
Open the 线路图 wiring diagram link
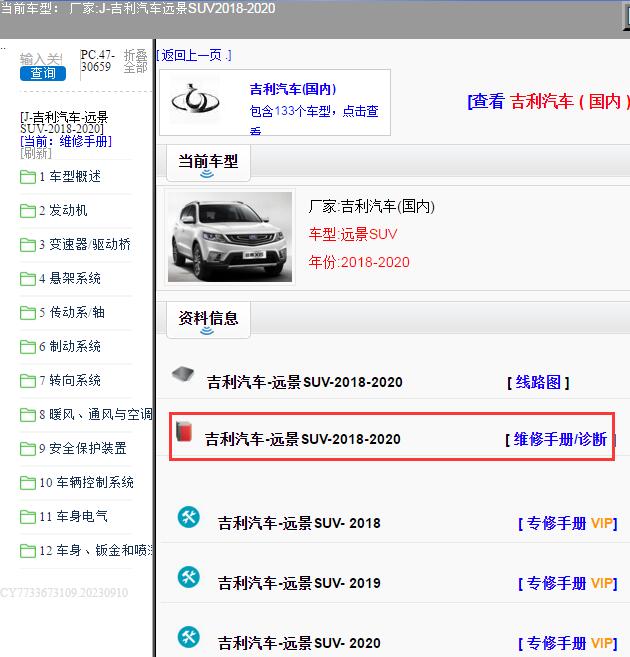tap(538, 382)
